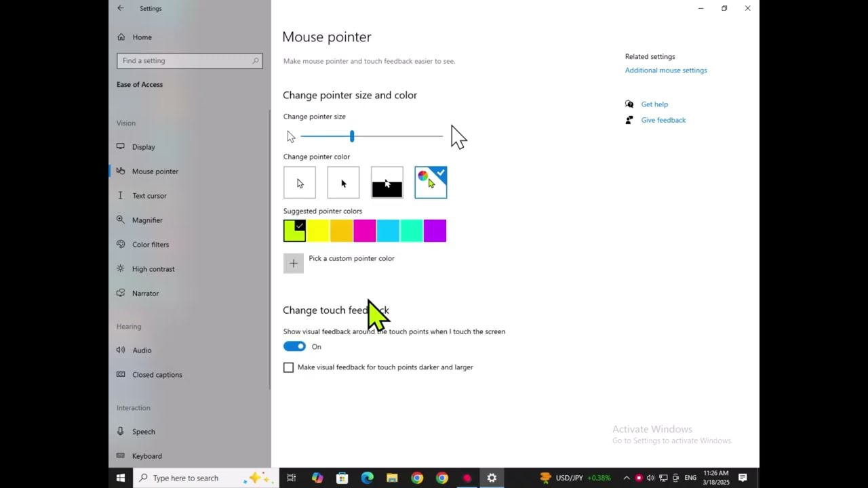Select the orange-gold pointer color swatch
Screen dimensions: 868x488
point(341,231)
